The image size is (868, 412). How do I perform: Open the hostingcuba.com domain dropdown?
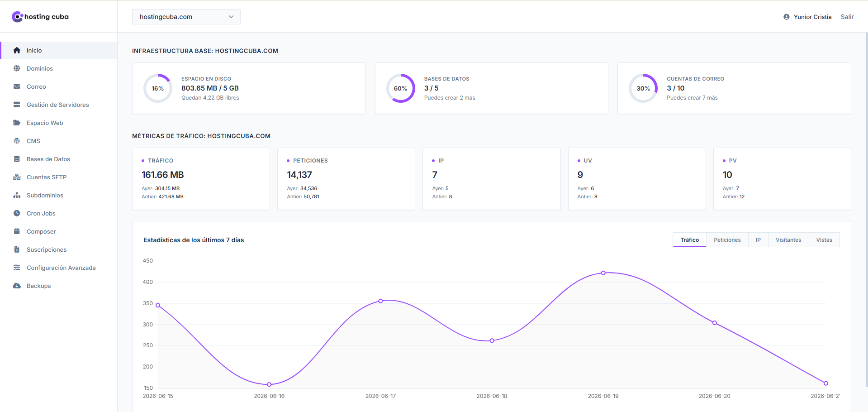coord(186,17)
